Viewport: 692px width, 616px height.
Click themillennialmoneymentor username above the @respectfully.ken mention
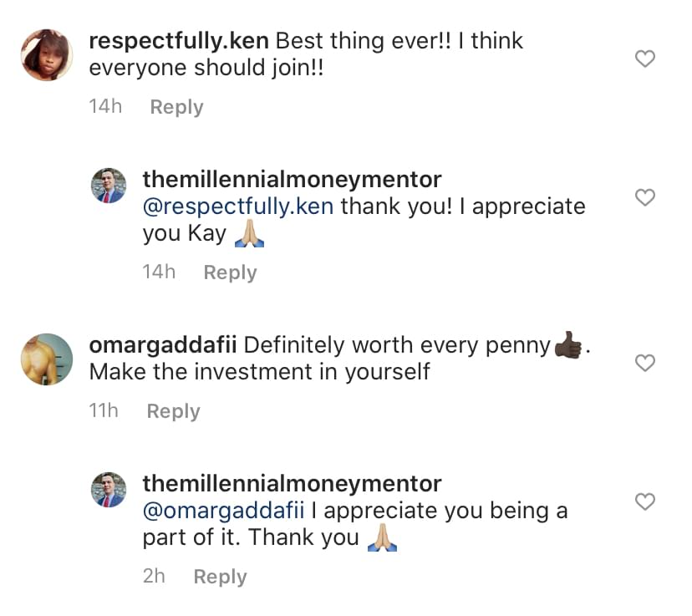click(292, 179)
